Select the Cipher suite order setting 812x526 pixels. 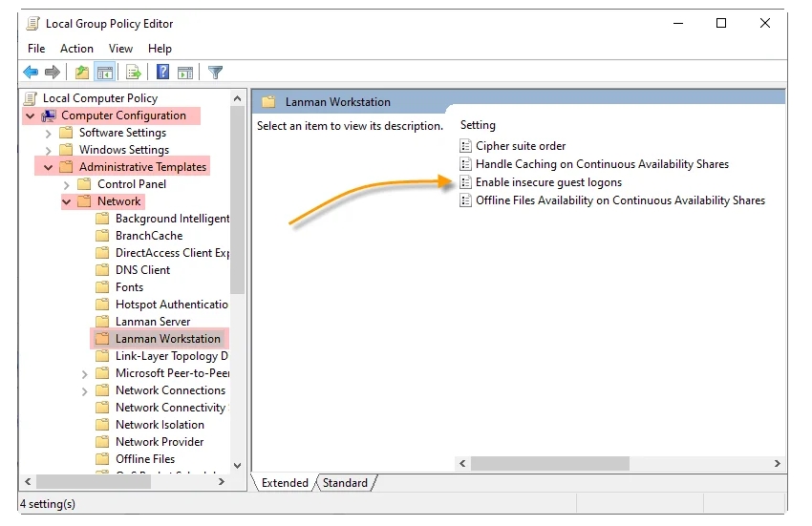click(x=521, y=146)
